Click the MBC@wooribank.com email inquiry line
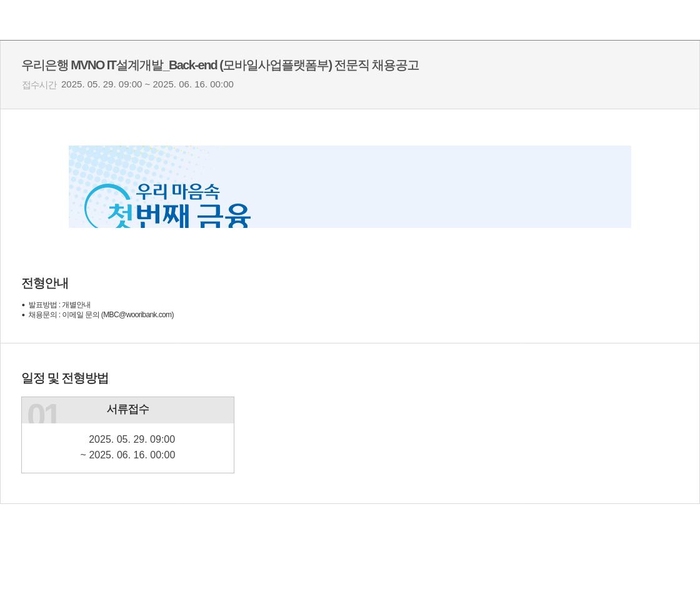Image resolution: width=700 pixels, height=592 pixels. tap(101, 315)
